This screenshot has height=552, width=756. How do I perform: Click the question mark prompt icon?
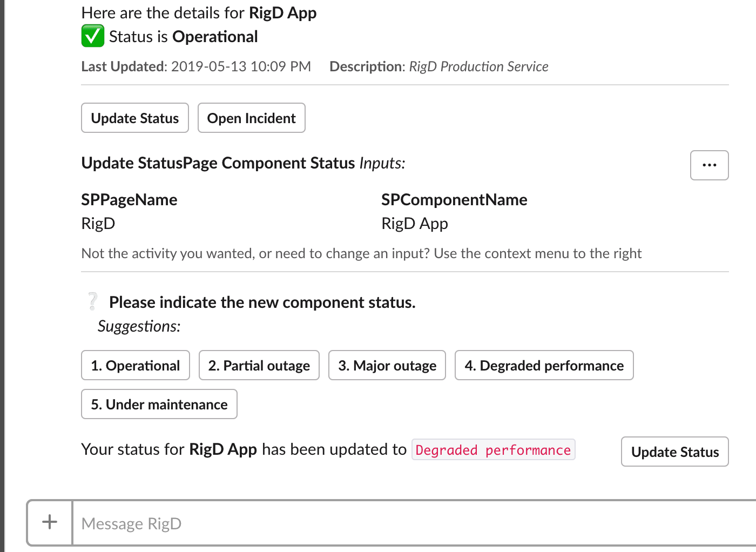point(92,300)
